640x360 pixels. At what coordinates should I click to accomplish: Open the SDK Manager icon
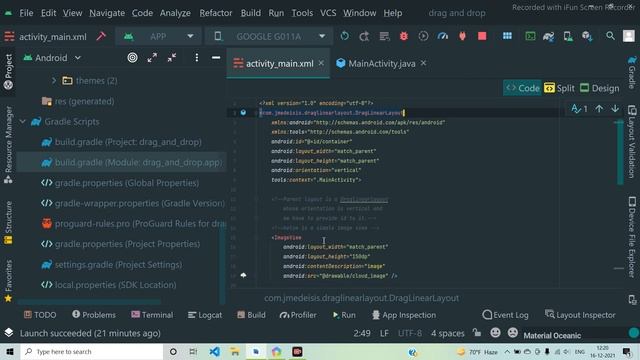coord(587,36)
